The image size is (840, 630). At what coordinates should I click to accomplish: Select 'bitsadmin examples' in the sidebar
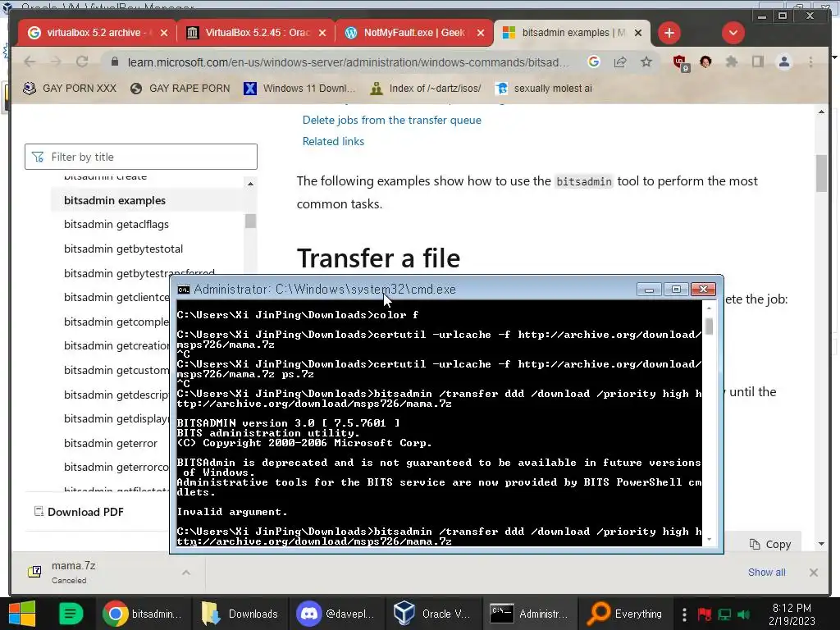115,200
